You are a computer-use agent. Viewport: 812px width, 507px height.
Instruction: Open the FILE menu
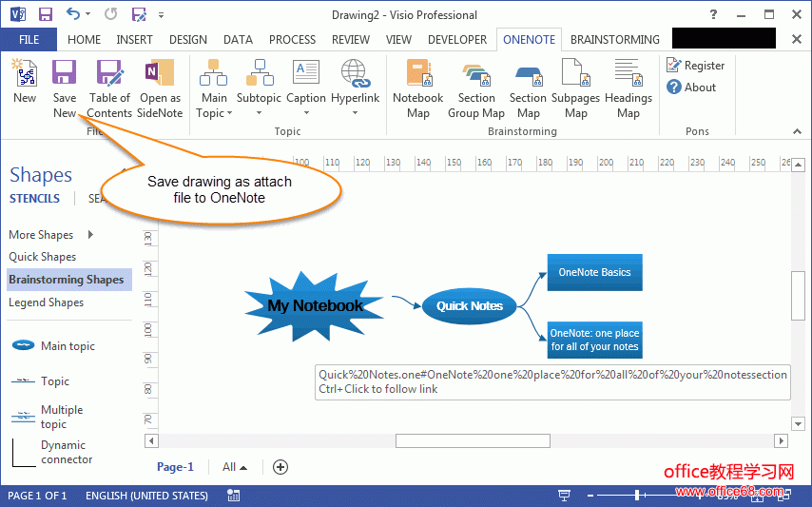pyautogui.click(x=29, y=40)
